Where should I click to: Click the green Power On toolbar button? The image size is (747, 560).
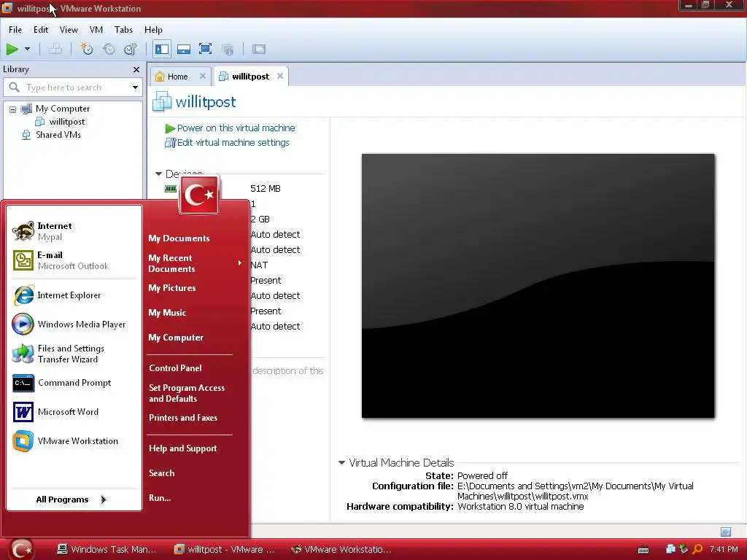point(12,49)
